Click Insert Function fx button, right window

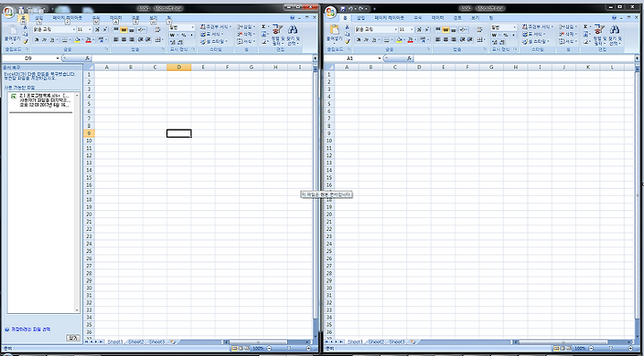click(409, 58)
